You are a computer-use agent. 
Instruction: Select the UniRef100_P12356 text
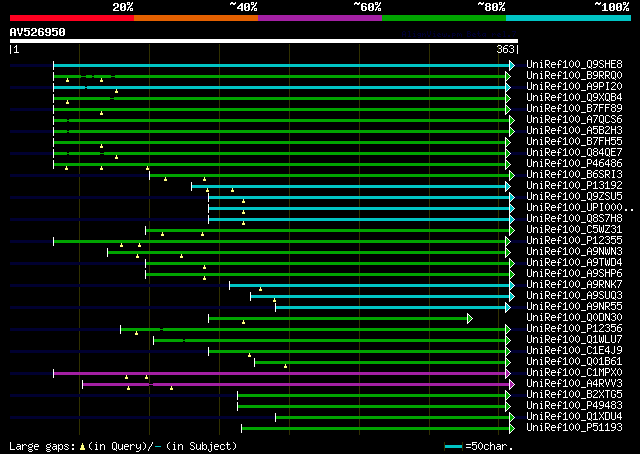[x=574, y=329]
